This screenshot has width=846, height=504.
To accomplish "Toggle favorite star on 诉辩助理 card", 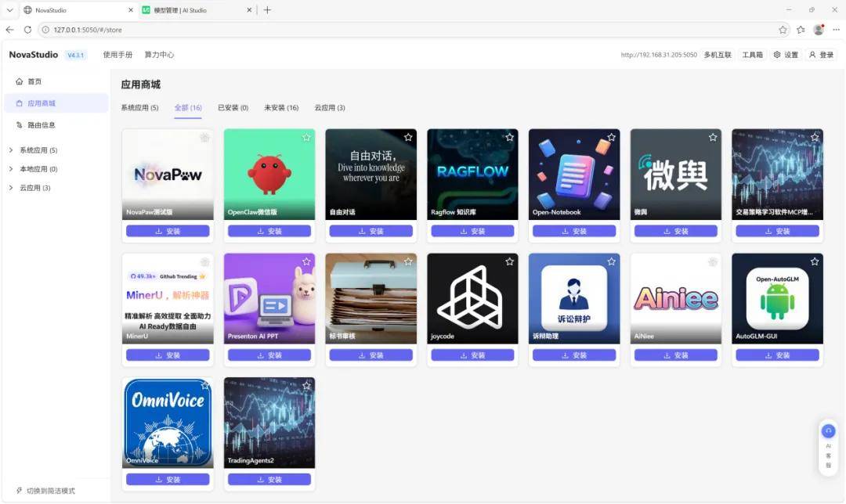I will point(611,261).
